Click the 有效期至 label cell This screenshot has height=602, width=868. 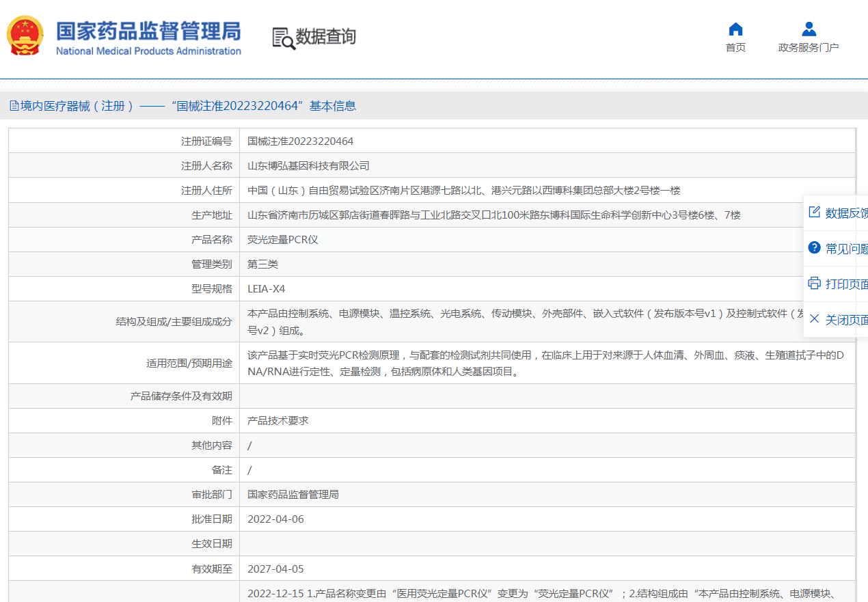click(124, 569)
